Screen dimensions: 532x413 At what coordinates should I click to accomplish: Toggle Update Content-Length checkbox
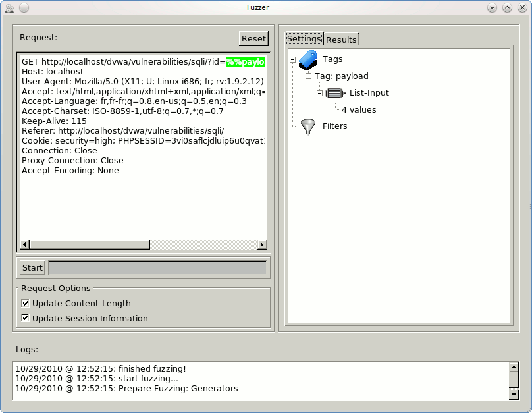26,304
